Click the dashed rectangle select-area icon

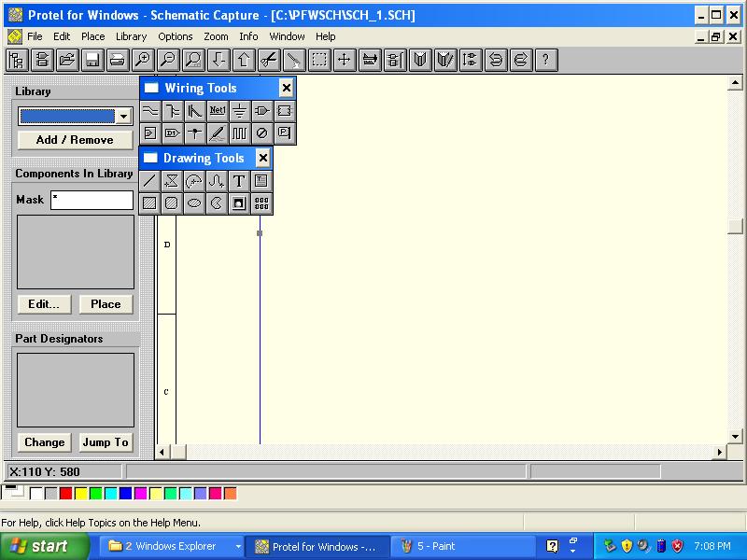[319, 60]
